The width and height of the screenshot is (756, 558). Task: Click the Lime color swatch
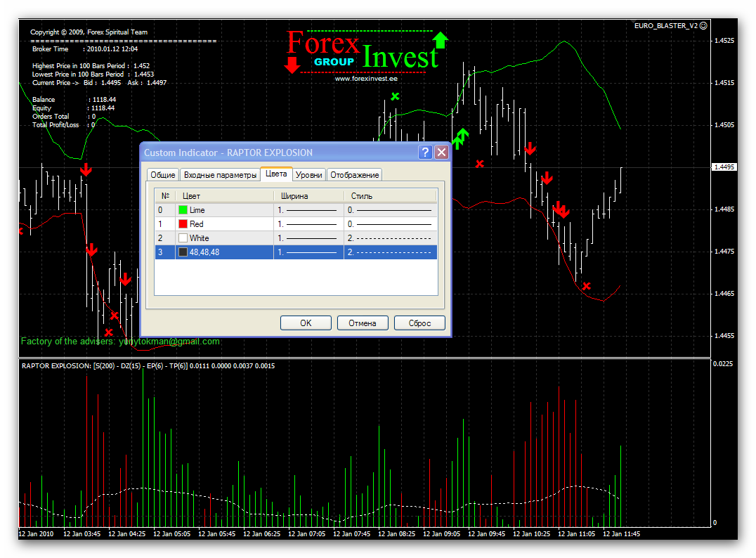[183, 210]
